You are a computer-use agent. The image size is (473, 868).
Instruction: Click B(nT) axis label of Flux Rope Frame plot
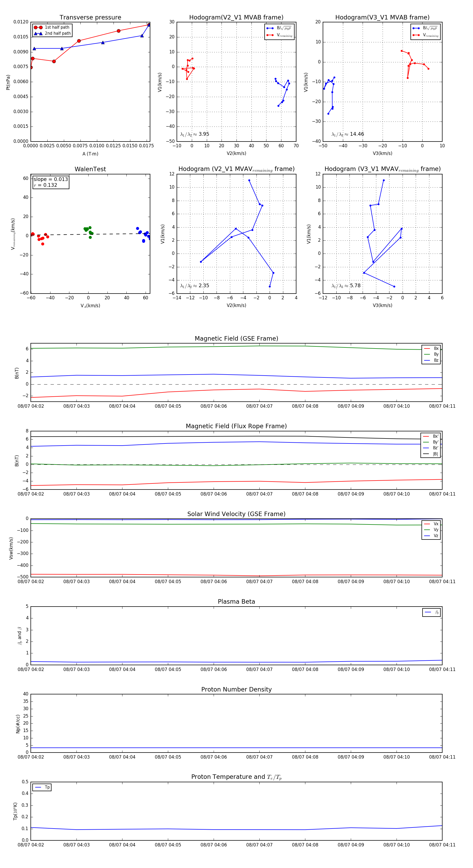coord(17,461)
